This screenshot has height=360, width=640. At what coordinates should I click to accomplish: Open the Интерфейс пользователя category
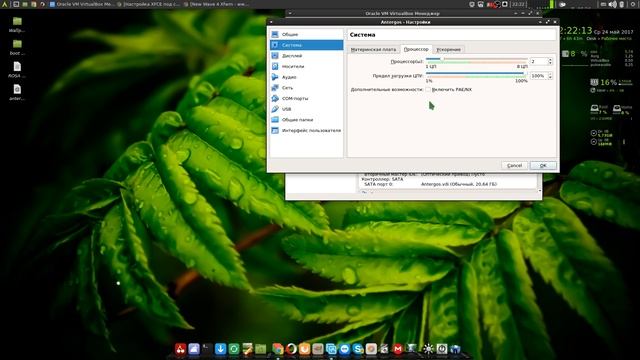coord(306,130)
